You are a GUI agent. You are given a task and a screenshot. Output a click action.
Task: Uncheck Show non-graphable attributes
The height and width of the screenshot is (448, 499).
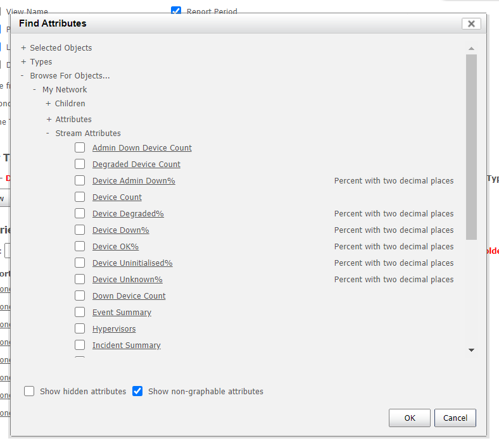[137, 392]
